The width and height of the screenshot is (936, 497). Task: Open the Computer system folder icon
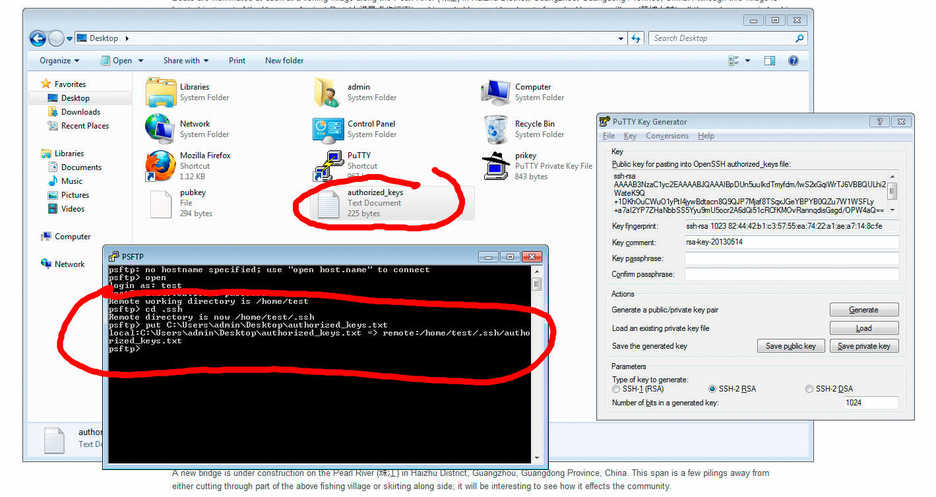495,92
